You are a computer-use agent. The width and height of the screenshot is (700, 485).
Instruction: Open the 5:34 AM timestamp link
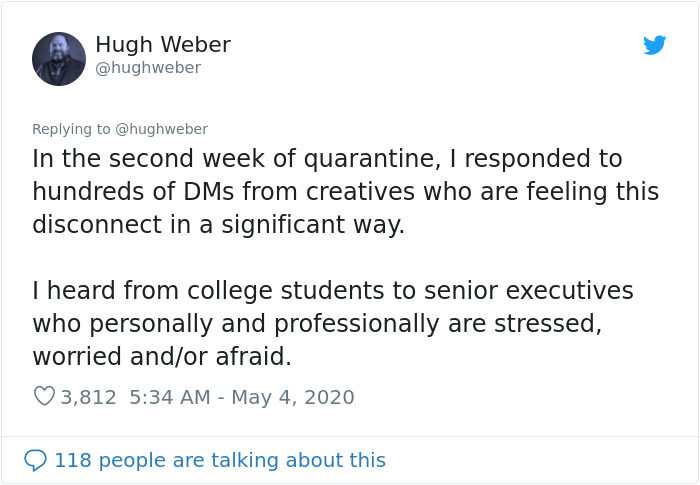tap(170, 397)
